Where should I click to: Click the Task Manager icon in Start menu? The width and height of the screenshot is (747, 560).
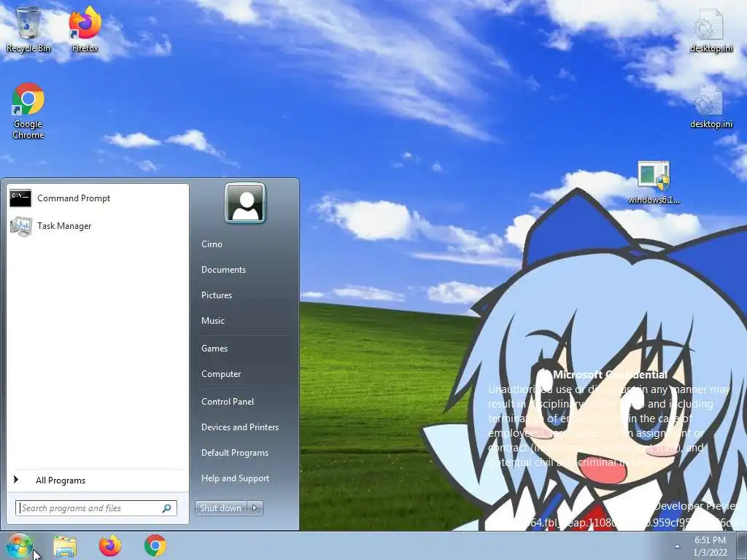click(x=20, y=226)
